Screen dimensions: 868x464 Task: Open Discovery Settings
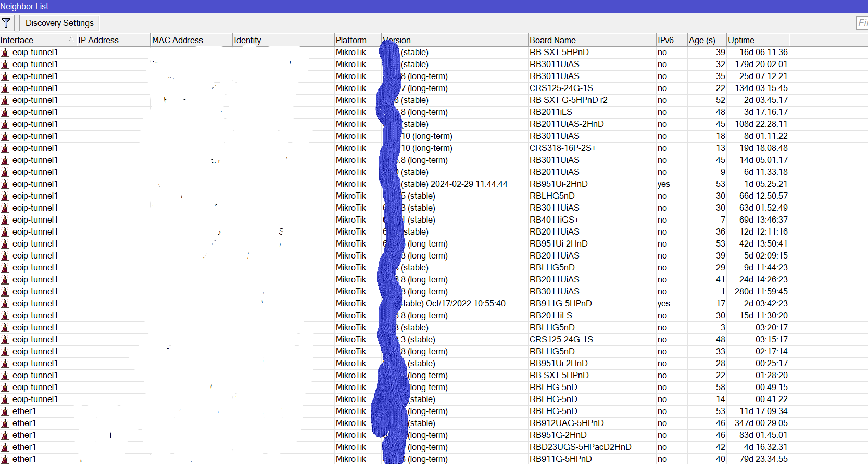click(x=59, y=23)
